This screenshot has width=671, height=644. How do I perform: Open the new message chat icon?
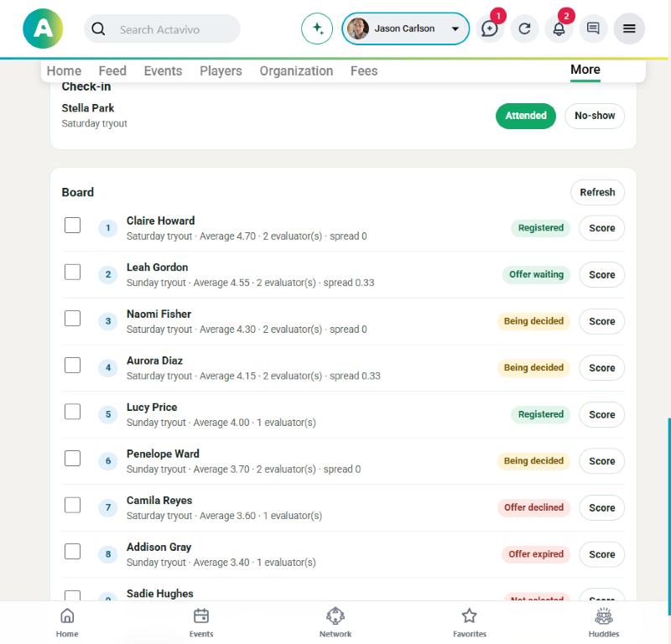[x=490, y=29]
